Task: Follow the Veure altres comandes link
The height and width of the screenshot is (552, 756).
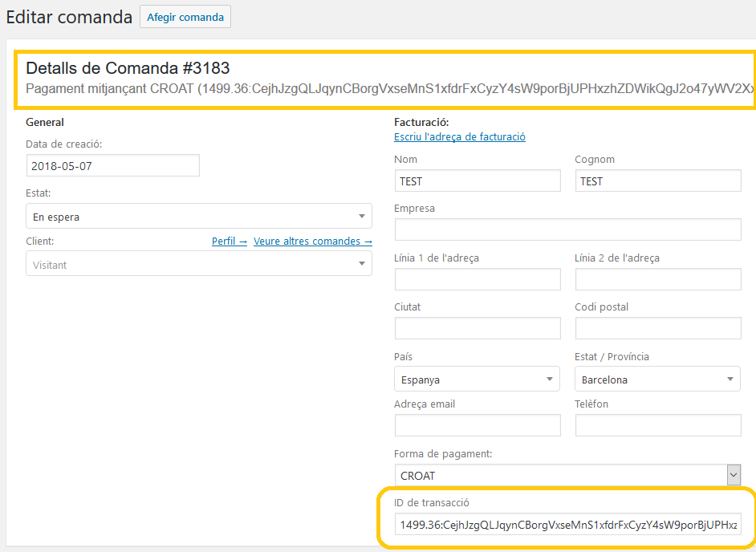Action: [313, 241]
